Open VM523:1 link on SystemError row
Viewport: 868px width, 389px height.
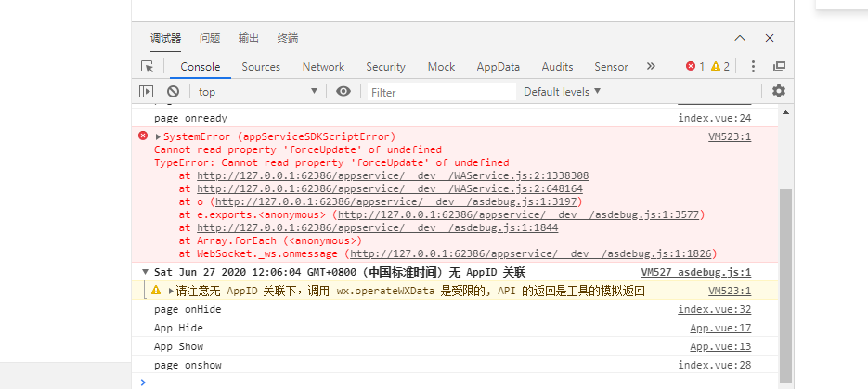730,137
